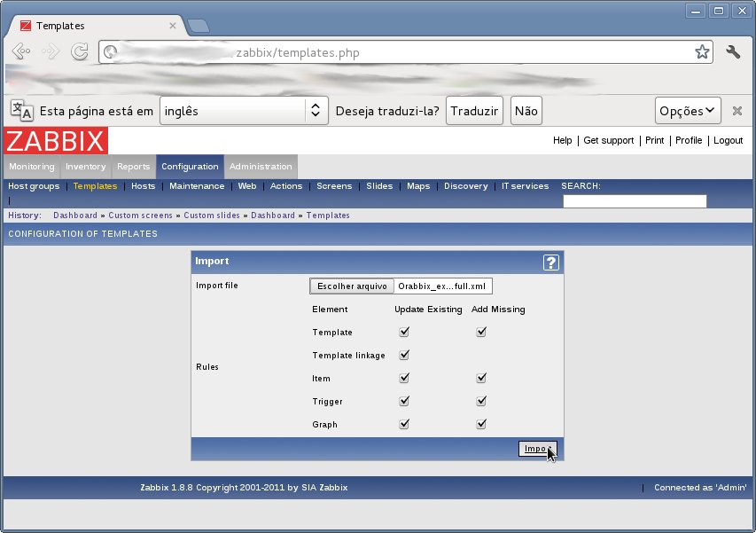Open Discovery submenu item
This screenshot has width=756, height=533.
(x=466, y=186)
